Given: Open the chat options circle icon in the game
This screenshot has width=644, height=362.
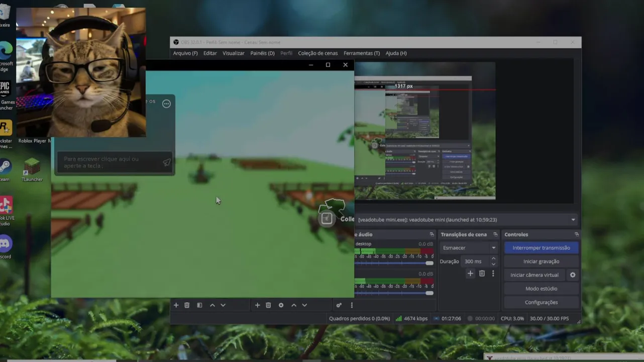Looking at the screenshot, I should (x=166, y=104).
